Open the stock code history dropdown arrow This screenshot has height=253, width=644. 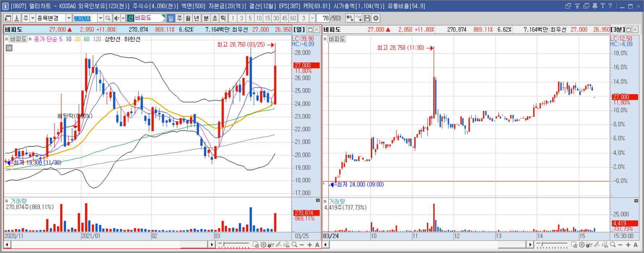tap(101, 18)
